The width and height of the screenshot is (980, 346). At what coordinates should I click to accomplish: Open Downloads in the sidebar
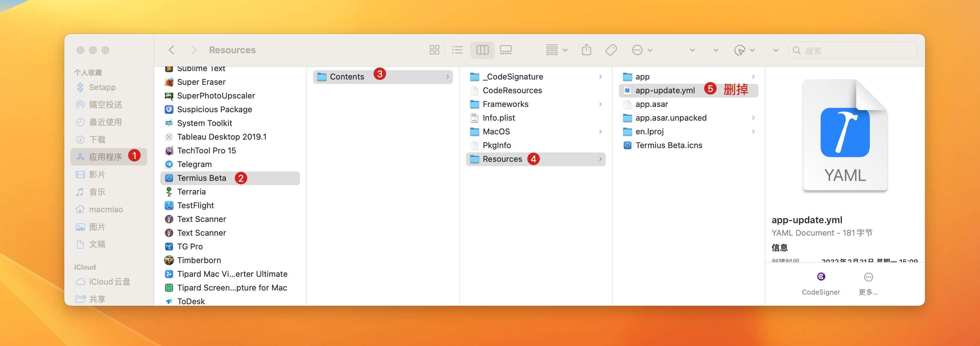[97, 140]
